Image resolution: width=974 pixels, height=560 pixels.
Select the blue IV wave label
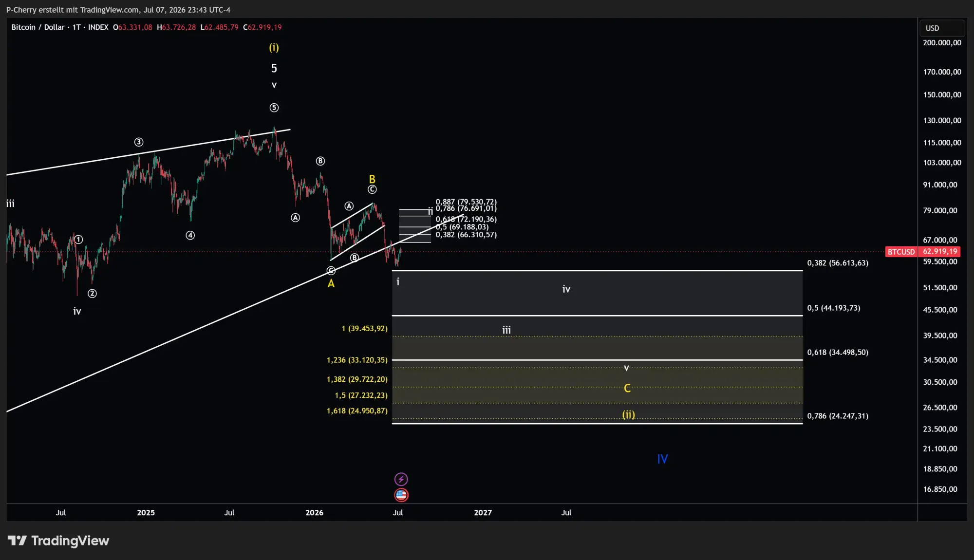(x=662, y=459)
